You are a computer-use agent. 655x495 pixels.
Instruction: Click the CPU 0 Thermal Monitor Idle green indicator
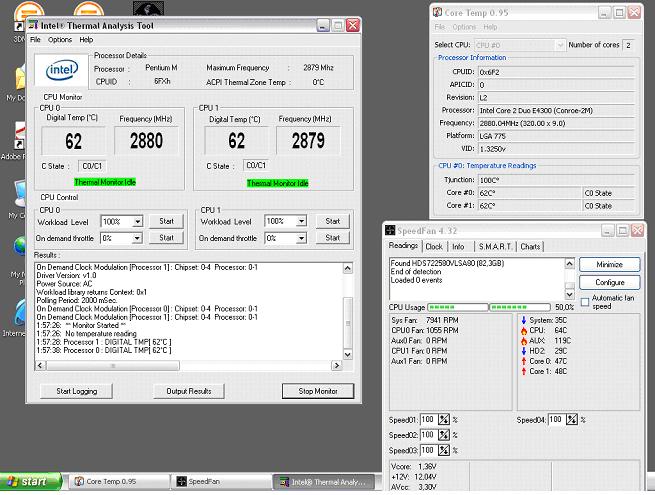105,182
